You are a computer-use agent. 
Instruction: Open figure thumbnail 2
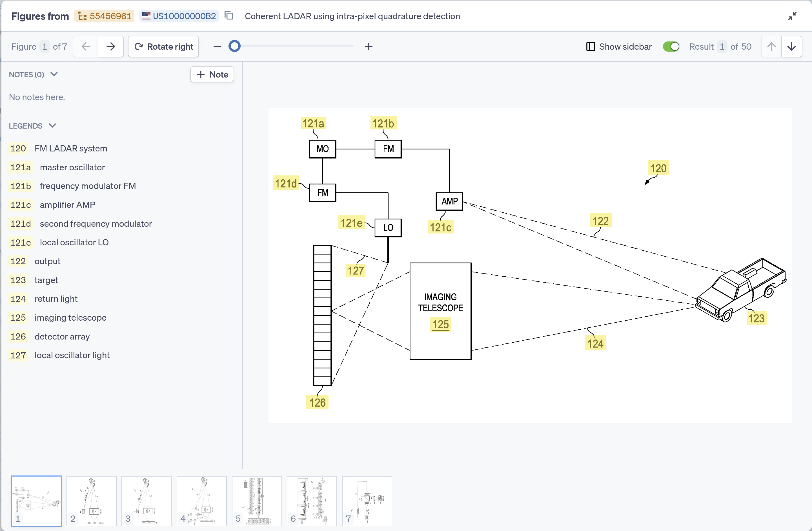pyautogui.click(x=92, y=501)
